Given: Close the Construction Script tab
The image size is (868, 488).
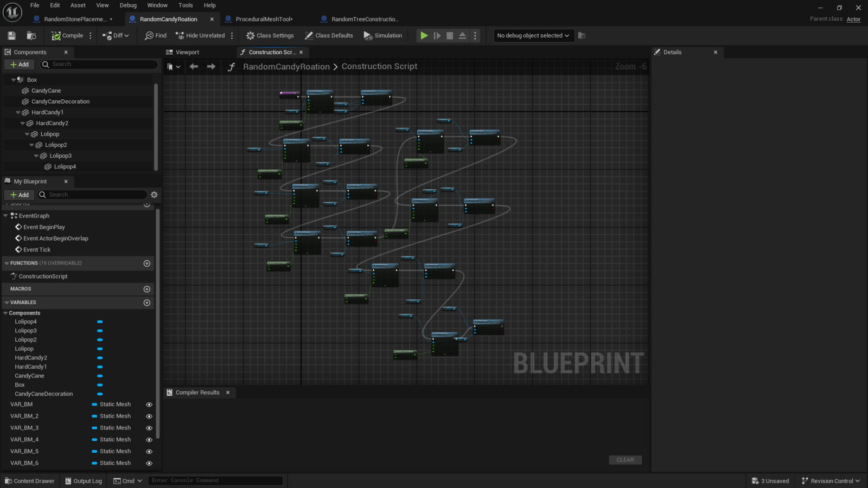Looking at the screenshot, I should coord(301,53).
